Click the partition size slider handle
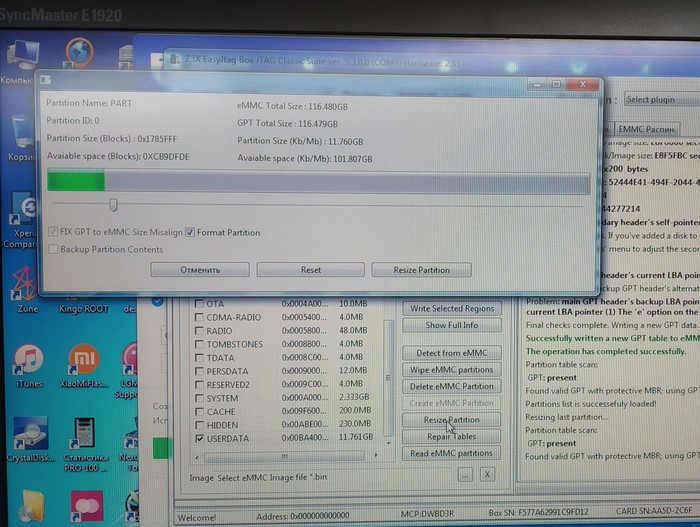Image resolution: width=700 pixels, height=527 pixels. [x=113, y=205]
